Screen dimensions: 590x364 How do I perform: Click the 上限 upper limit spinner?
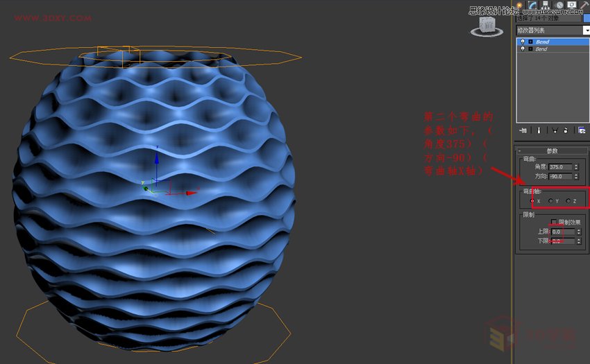(579, 232)
